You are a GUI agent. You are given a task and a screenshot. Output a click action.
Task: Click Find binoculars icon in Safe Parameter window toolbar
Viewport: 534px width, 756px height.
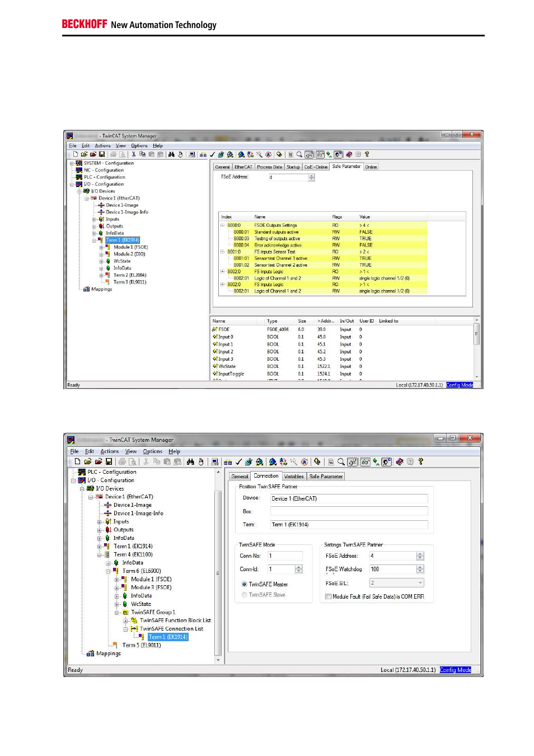[171, 154]
